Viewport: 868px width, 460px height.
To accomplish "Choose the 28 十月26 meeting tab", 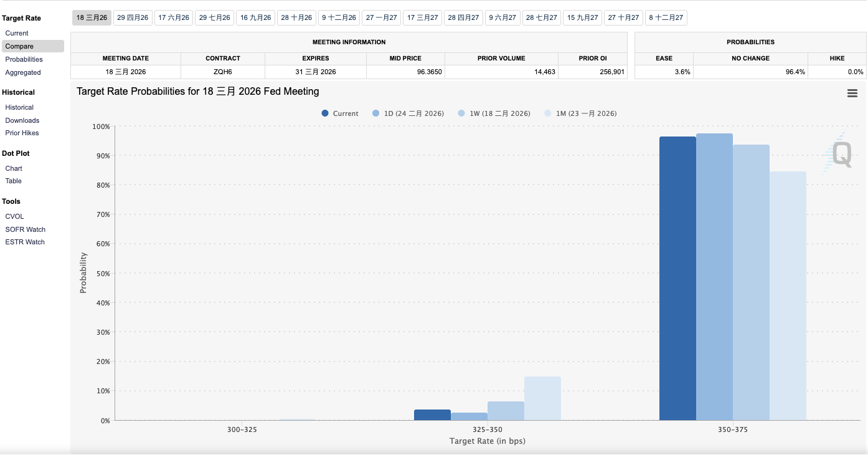I will (296, 17).
